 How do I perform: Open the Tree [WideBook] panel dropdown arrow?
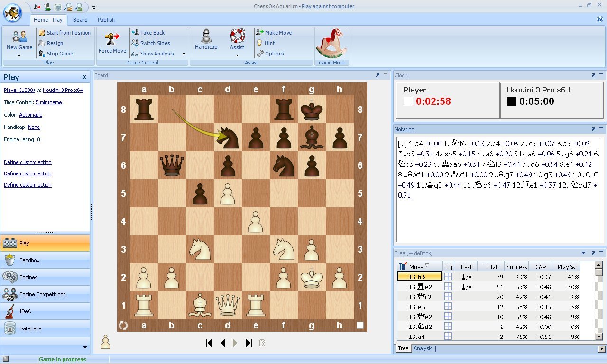(584, 253)
